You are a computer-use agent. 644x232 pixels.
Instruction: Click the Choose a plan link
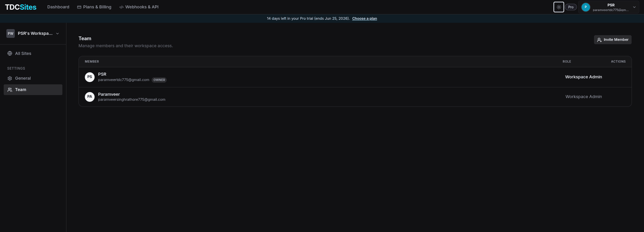365,18
